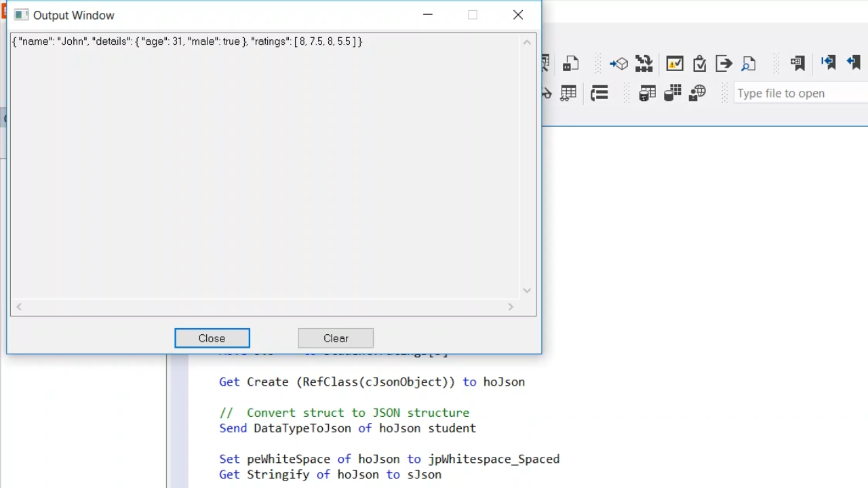Click the toggle bookmark icon
868x488 pixels.
point(797,64)
